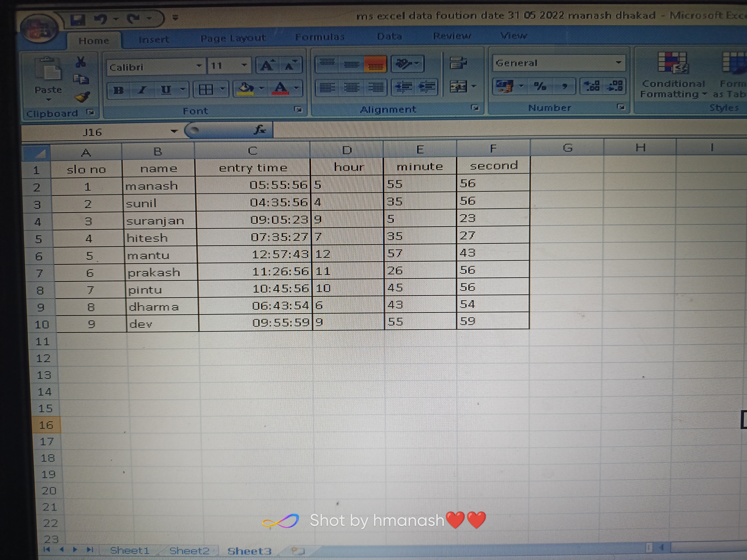Open the General number format dropdown
Screen dimensions: 747x560
point(618,62)
